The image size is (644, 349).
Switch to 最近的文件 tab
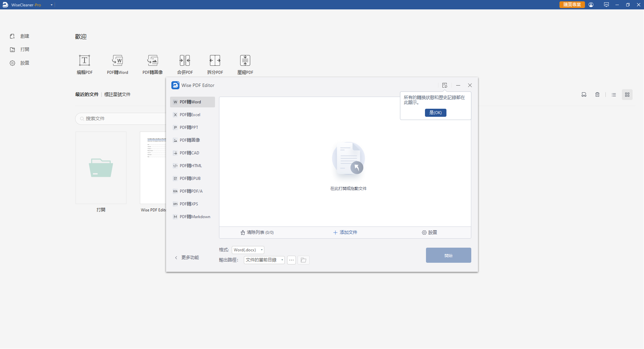click(87, 95)
